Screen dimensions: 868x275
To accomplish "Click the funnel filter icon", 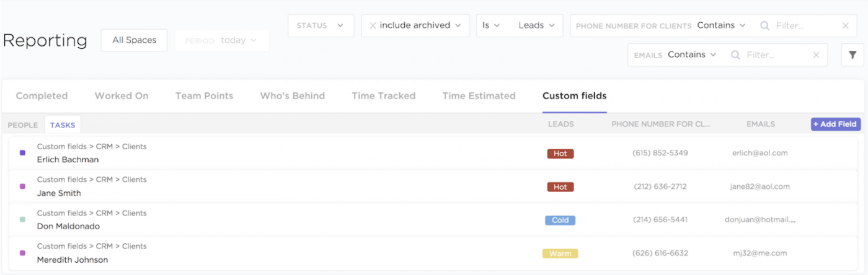I will [852, 55].
